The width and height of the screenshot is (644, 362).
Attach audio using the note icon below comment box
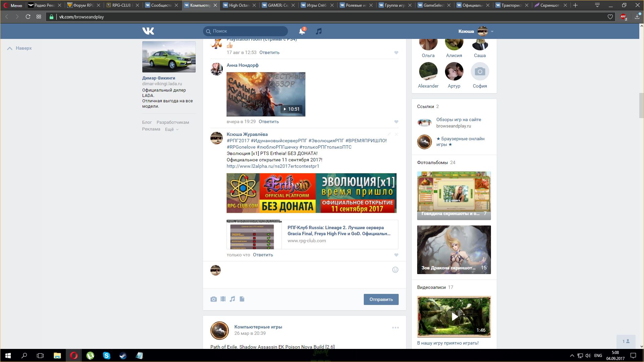pyautogui.click(x=232, y=299)
